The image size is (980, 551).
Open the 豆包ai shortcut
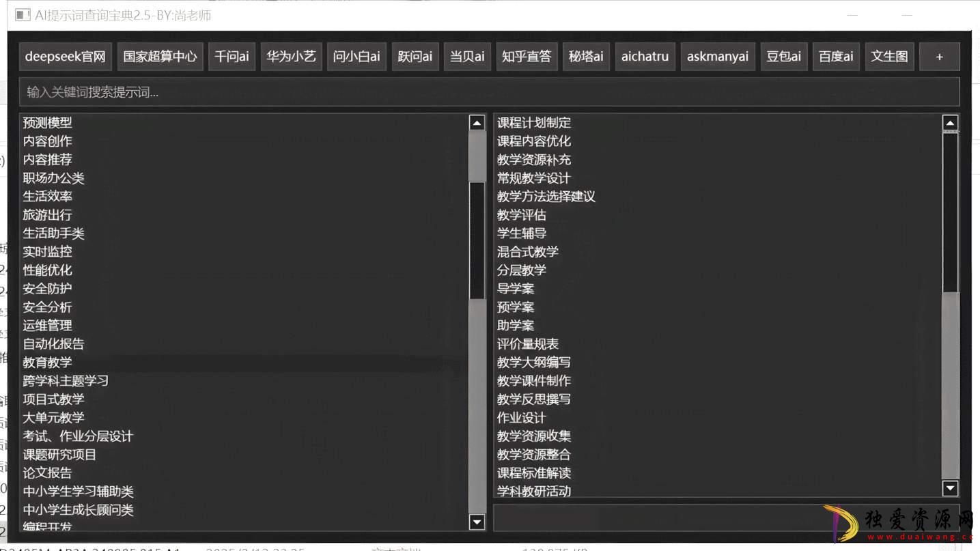pyautogui.click(x=784, y=57)
